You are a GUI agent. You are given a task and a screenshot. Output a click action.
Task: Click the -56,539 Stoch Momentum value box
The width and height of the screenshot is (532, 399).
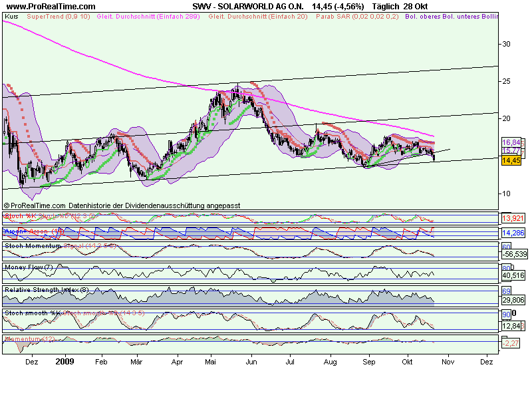coord(512,254)
